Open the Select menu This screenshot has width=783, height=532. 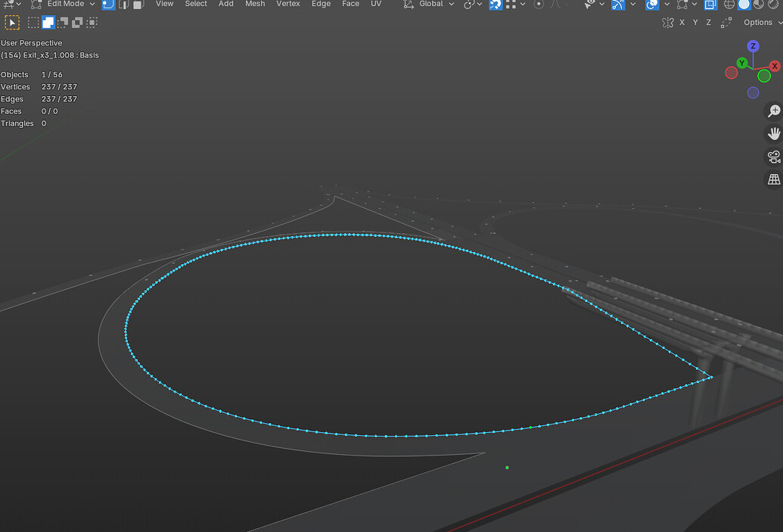[x=196, y=4]
